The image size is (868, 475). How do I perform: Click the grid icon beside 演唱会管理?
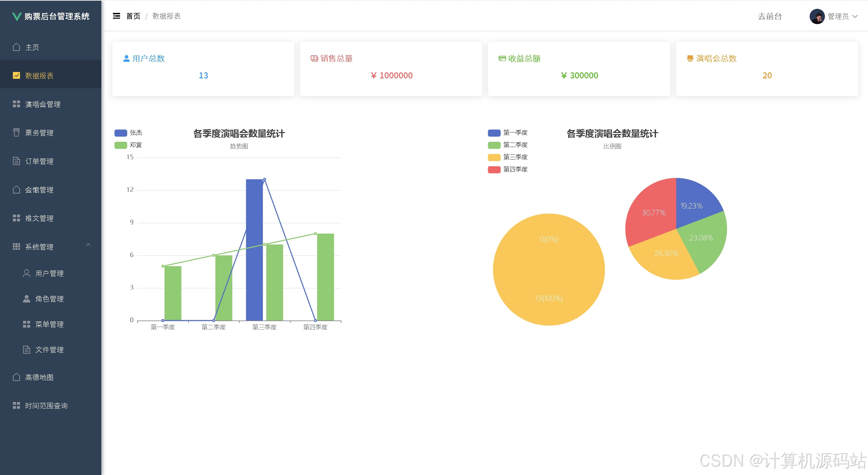coord(16,104)
